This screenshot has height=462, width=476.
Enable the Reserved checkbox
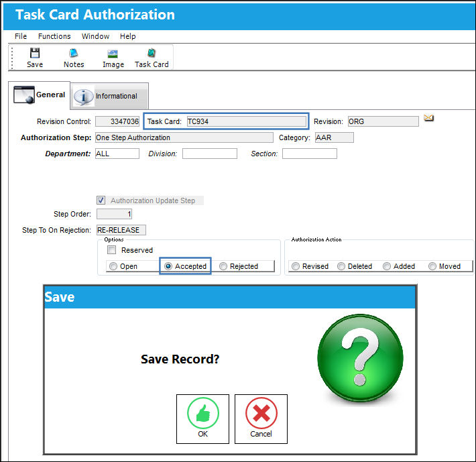(x=112, y=250)
